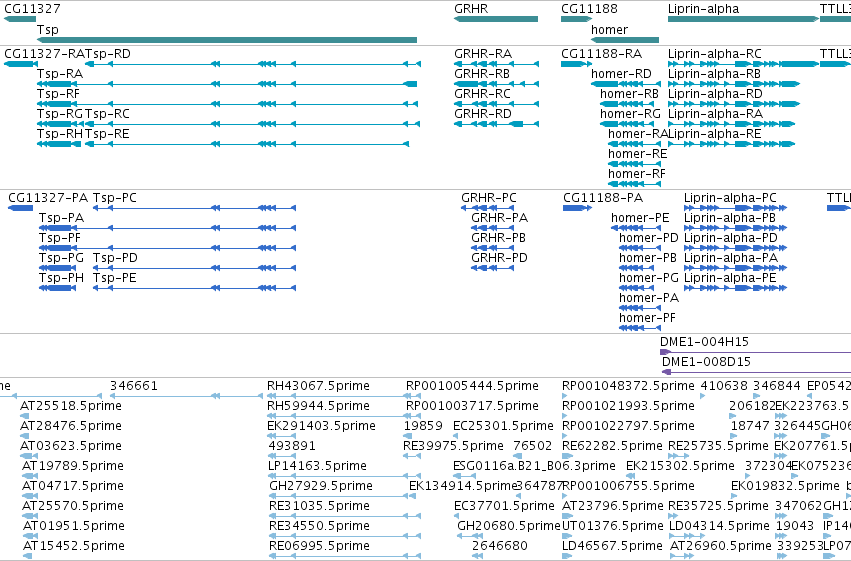Screen dimensions: 851x561
Task: Select the CG11188 gene label
Action: point(589,9)
